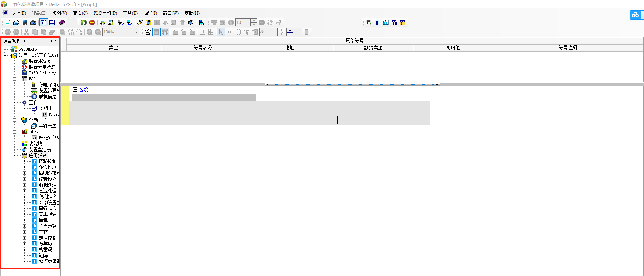Open CARD Utility tree item
Image resolution: width=644 pixels, height=276 pixels.
pos(42,73)
